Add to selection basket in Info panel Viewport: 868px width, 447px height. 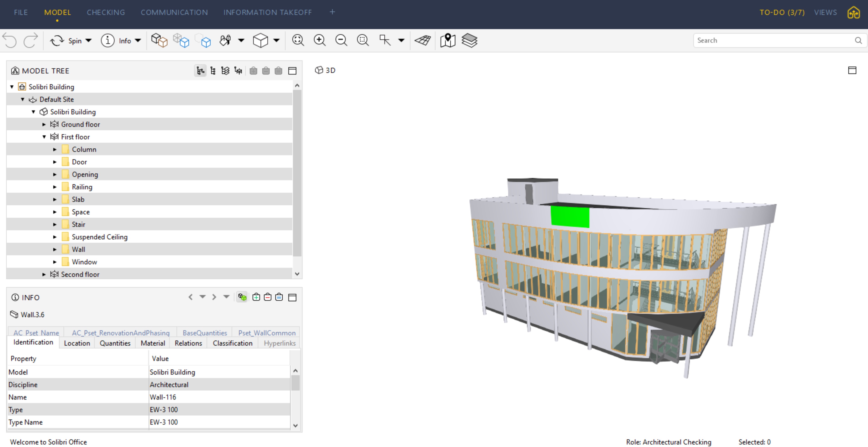(256, 297)
